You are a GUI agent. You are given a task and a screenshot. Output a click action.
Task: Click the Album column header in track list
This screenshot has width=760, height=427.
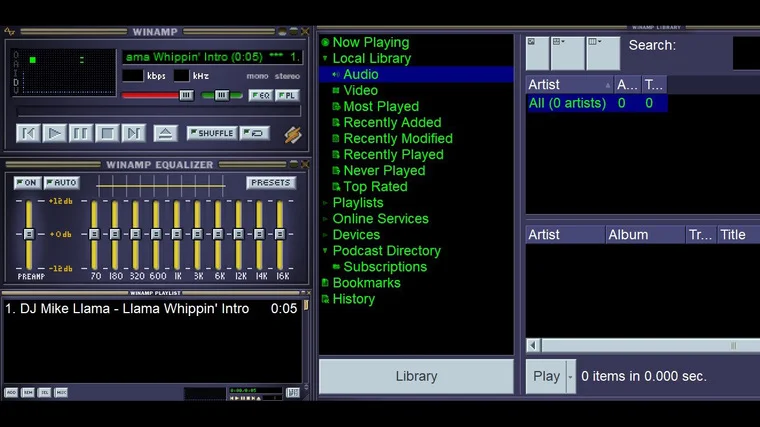click(x=645, y=235)
